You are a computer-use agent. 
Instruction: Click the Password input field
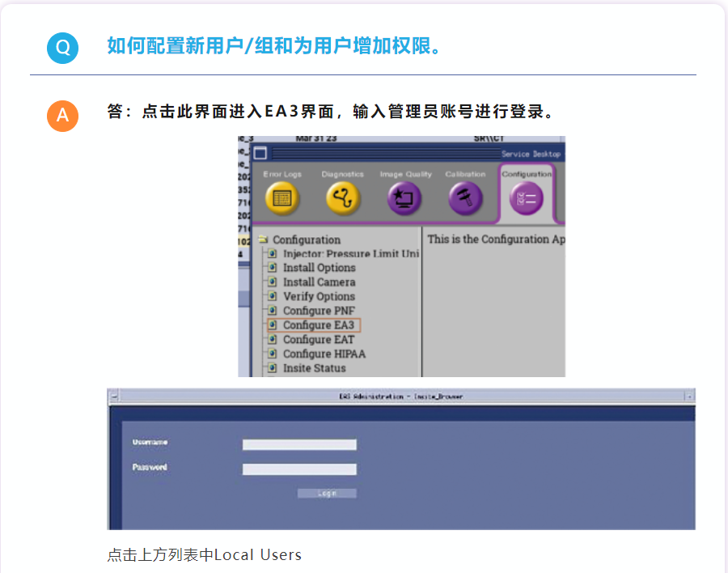click(x=299, y=469)
